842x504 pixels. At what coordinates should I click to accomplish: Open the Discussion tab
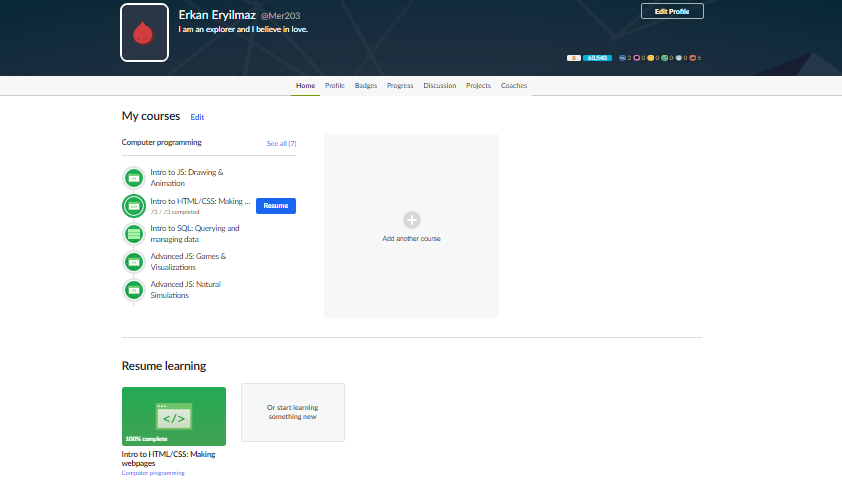point(440,86)
